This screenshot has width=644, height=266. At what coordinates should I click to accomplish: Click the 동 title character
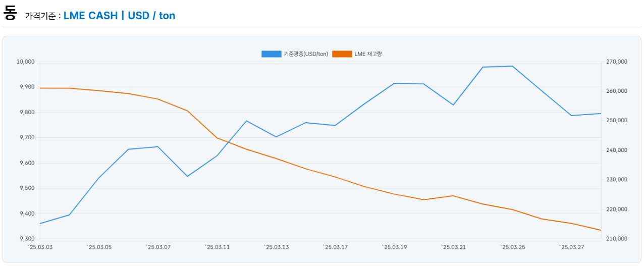point(10,14)
